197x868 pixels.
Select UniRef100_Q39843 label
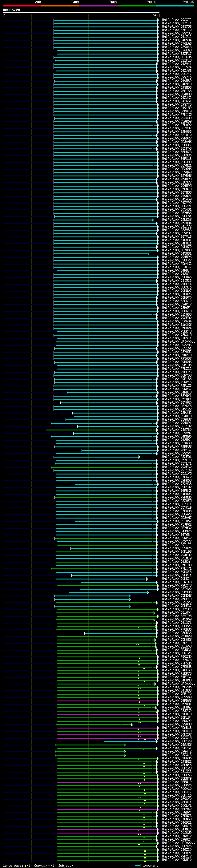click(x=177, y=47)
